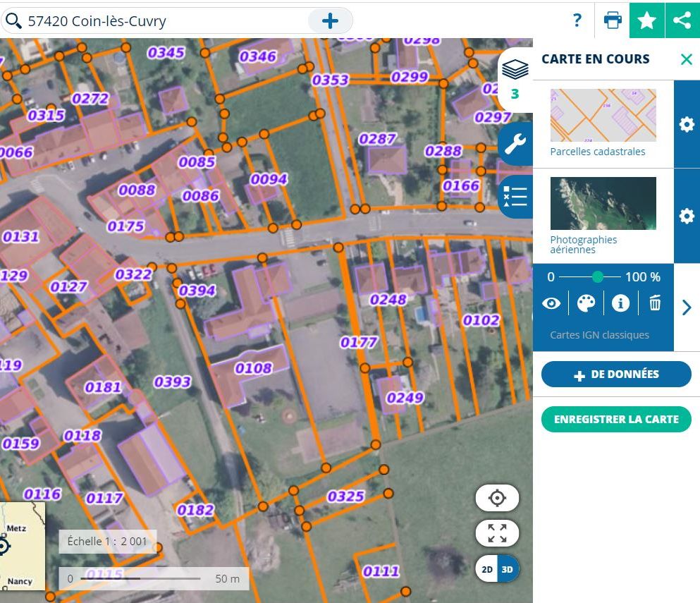Open the wrench tools tab

pos(515,144)
